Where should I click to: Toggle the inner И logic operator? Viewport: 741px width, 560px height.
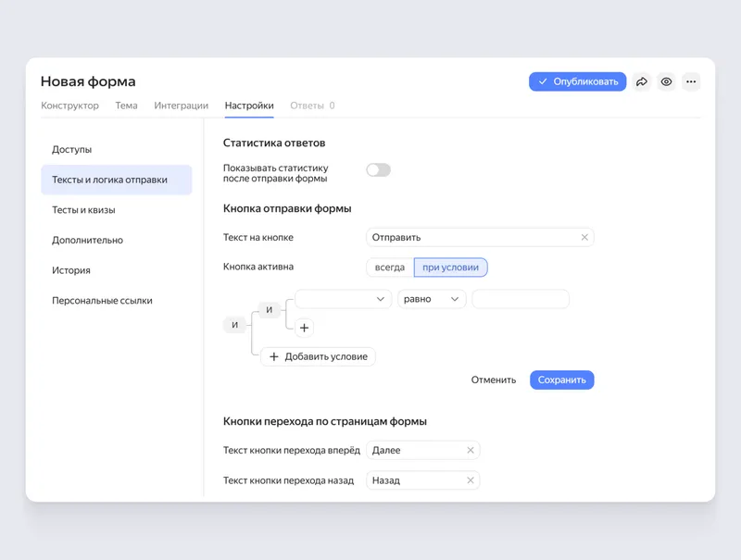click(x=269, y=310)
